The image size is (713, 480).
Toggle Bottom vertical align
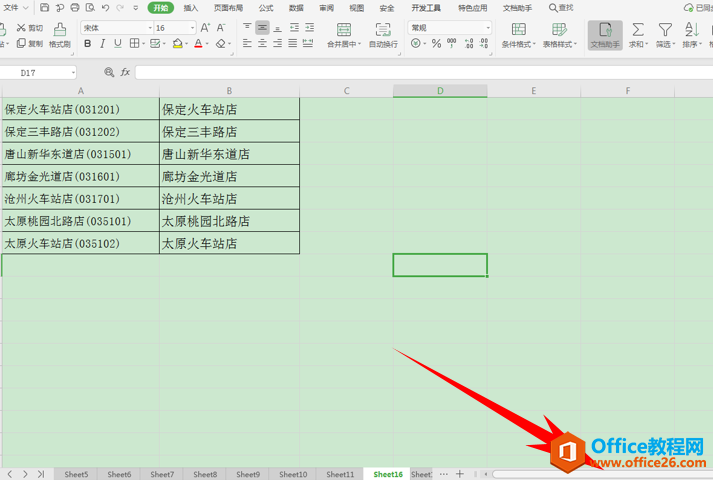[277, 28]
